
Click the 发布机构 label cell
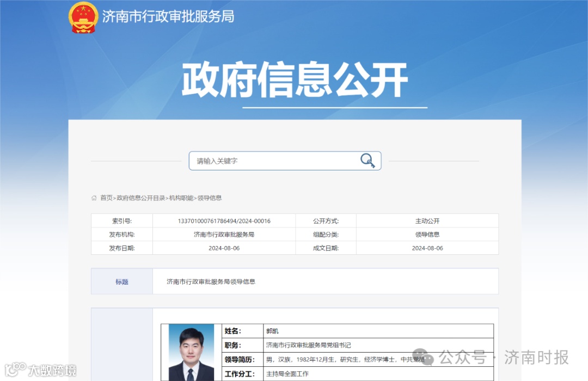pos(122,235)
